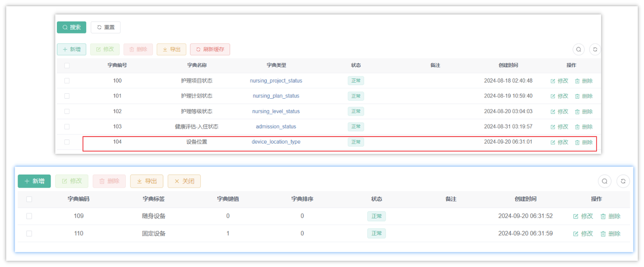Click the 刷新缓存 refresh cache button
Image resolution: width=644 pixels, height=267 pixels.
210,49
